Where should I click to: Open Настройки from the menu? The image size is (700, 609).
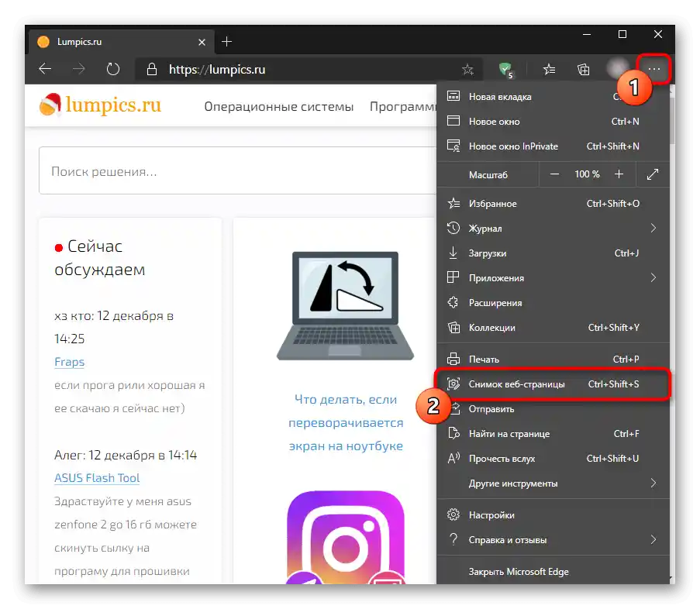coord(553,515)
